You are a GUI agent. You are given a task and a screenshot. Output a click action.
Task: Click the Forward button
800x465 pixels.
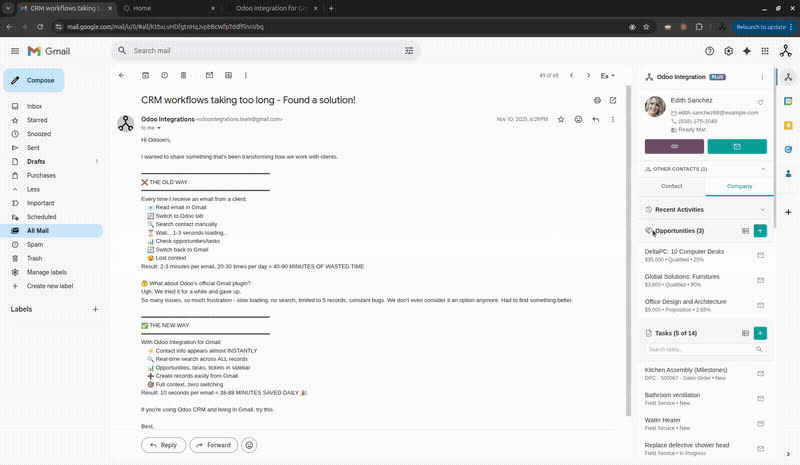click(213, 445)
